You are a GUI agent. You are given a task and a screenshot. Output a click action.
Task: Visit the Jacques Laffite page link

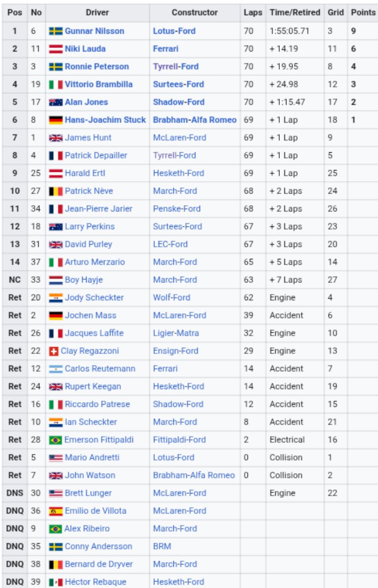click(x=94, y=333)
